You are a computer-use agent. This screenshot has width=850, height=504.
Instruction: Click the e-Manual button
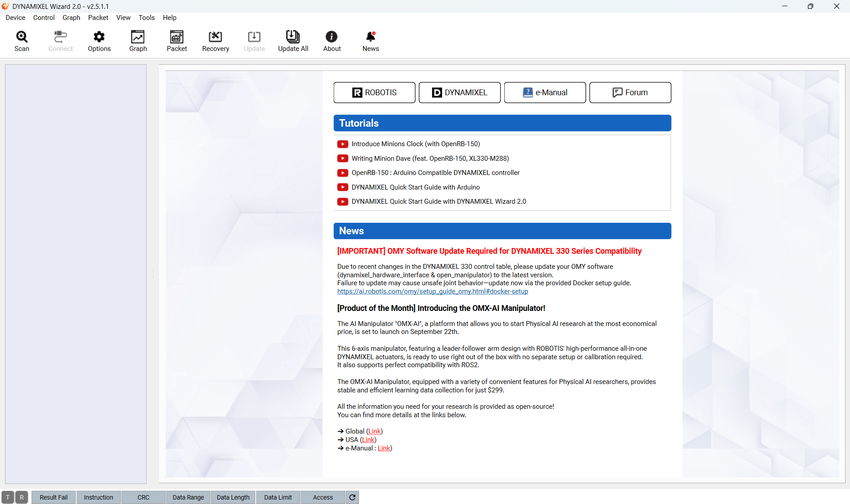pyautogui.click(x=545, y=93)
